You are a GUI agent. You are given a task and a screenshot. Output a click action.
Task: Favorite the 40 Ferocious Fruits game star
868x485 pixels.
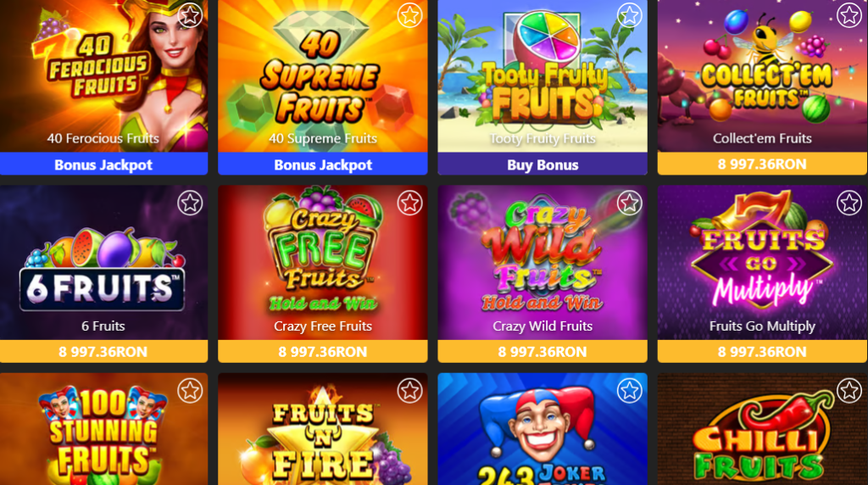pos(190,15)
